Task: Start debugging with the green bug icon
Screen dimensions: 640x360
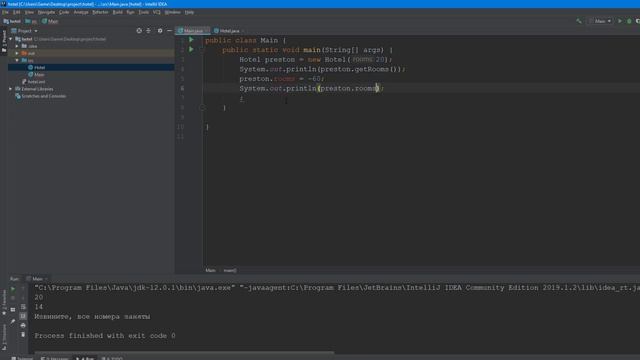Action: (x=629, y=21)
